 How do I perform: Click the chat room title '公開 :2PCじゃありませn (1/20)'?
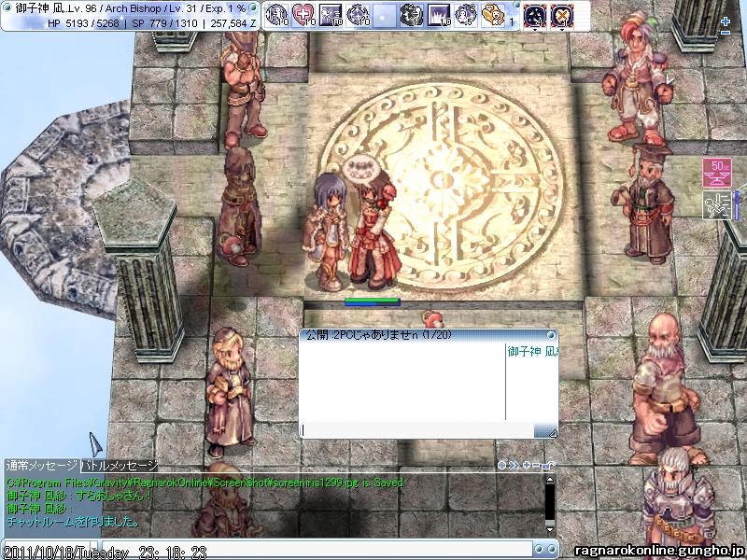tap(379, 335)
